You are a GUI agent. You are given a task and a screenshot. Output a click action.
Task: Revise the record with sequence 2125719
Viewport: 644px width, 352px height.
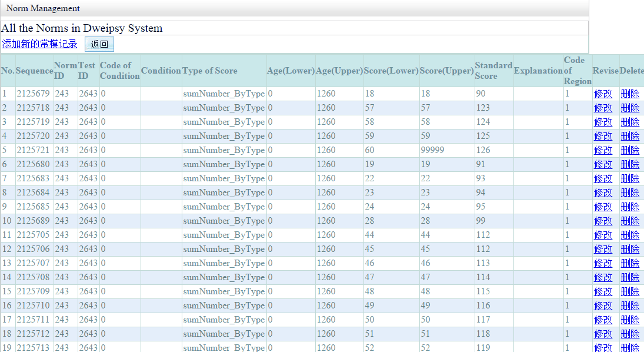click(x=603, y=122)
